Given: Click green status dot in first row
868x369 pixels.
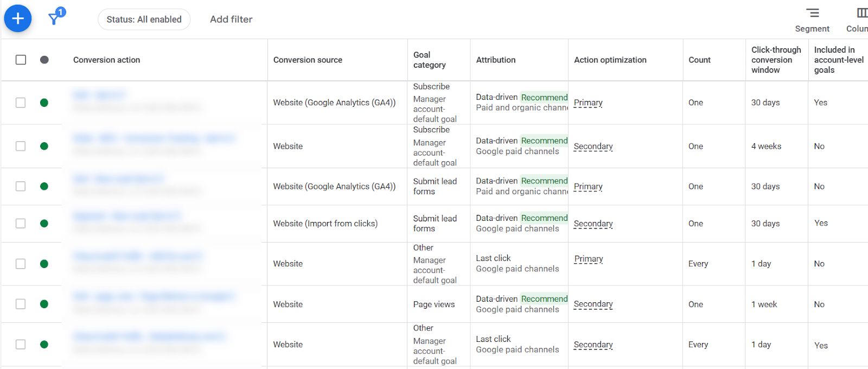Looking at the screenshot, I should (x=44, y=103).
